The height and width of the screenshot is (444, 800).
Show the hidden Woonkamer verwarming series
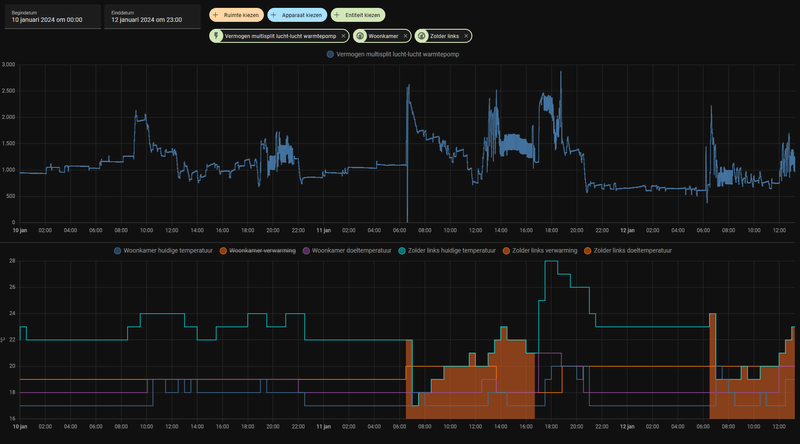pos(258,251)
